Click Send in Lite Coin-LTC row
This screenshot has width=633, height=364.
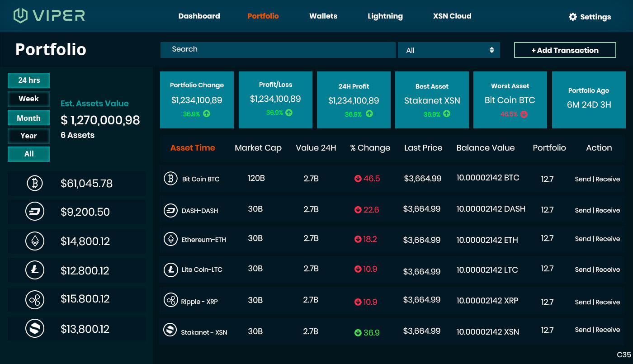pos(583,269)
